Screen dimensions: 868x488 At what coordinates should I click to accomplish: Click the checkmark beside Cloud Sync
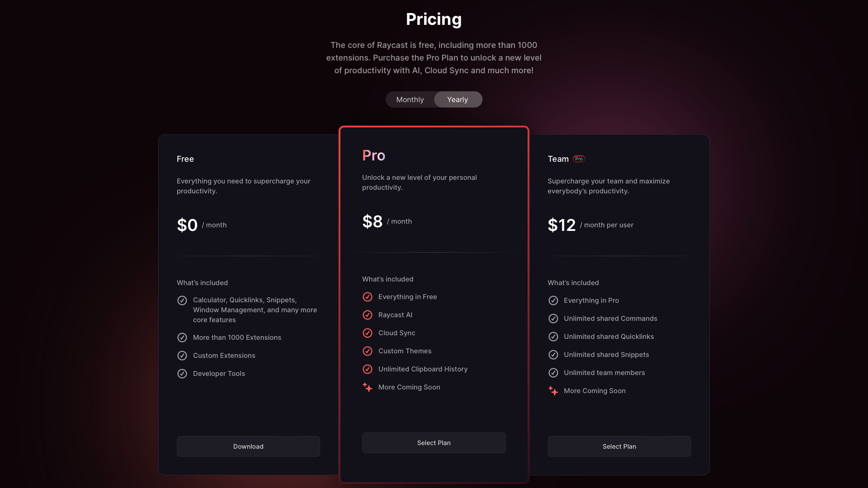pyautogui.click(x=368, y=333)
